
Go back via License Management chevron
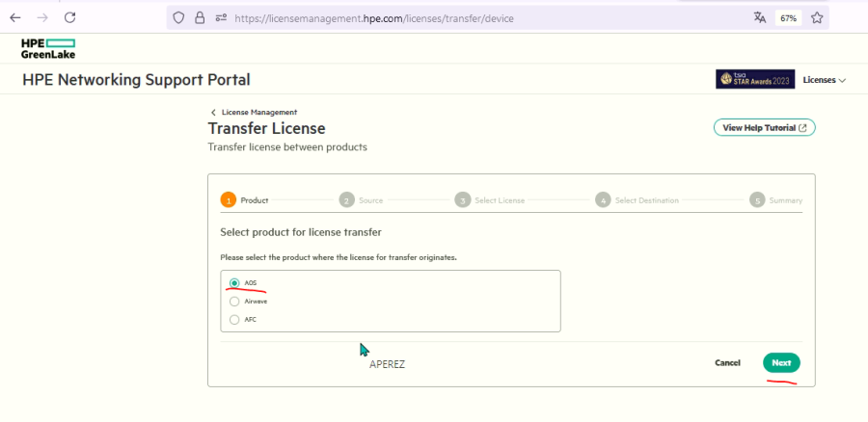click(x=214, y=113)
